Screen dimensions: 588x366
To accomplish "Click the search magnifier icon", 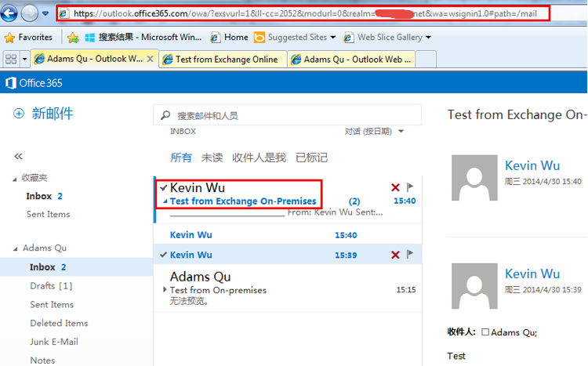I will point(165,115).
